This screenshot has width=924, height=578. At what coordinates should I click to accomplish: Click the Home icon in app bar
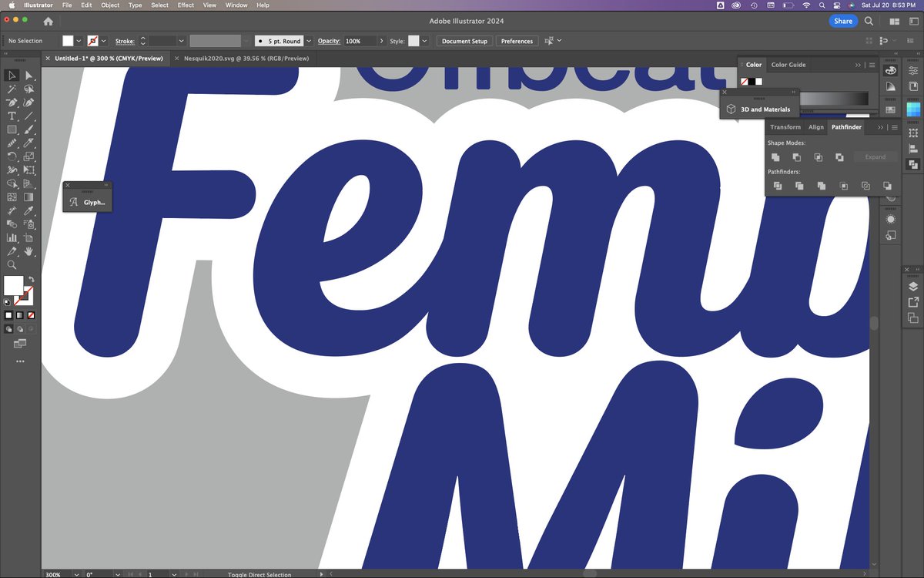49,22
